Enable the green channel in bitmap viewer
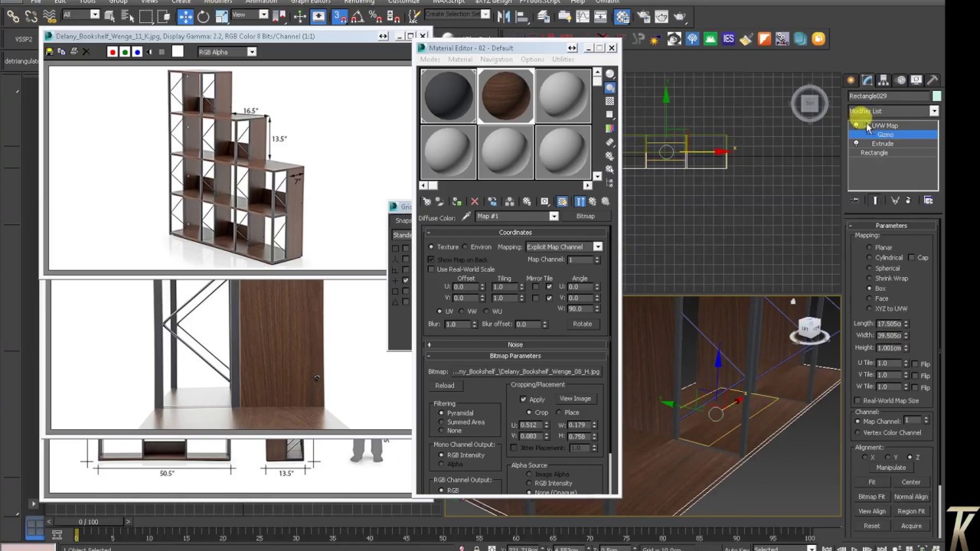Screen dimensions: 980x551 point(125,52)
